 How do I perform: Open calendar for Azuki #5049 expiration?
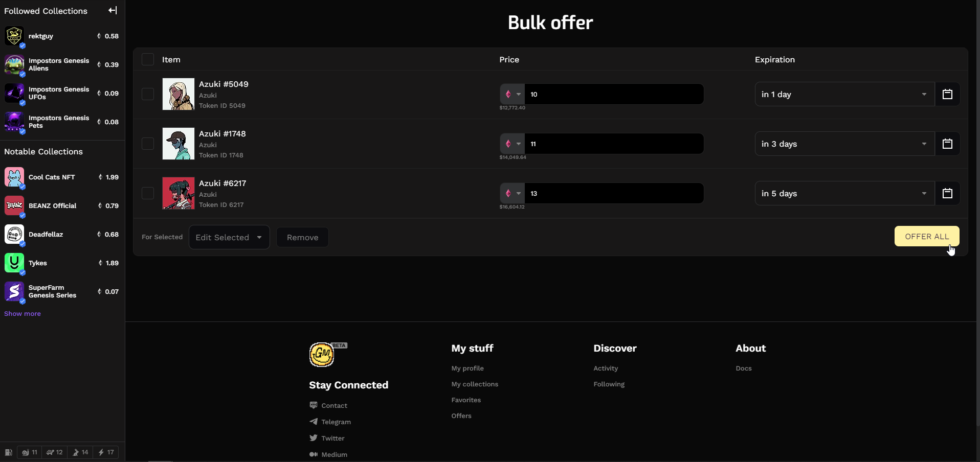[x=947, y=94]
